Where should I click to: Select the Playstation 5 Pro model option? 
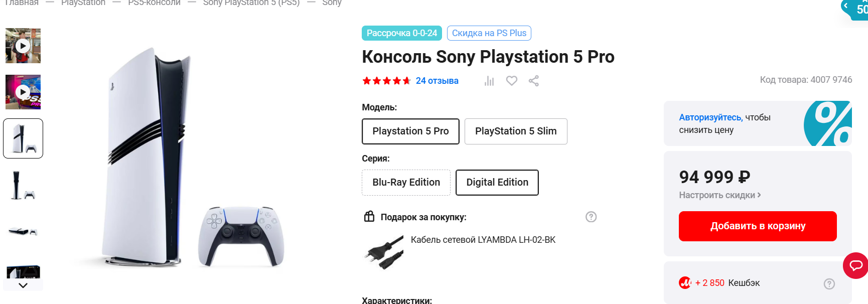[410, 131]
